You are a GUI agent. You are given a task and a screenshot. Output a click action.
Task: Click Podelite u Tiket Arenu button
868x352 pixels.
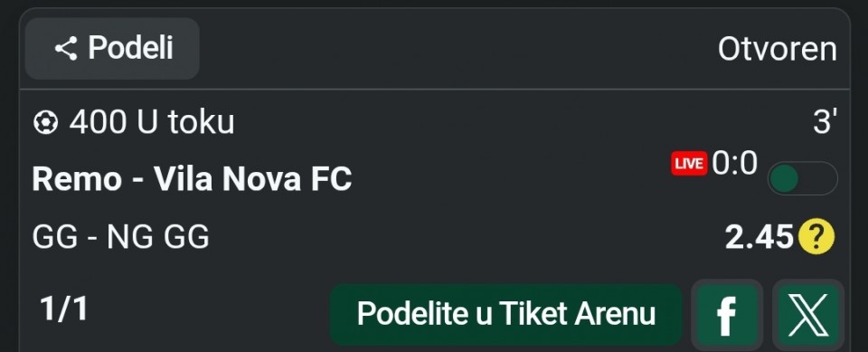click(x=506, y=314)
